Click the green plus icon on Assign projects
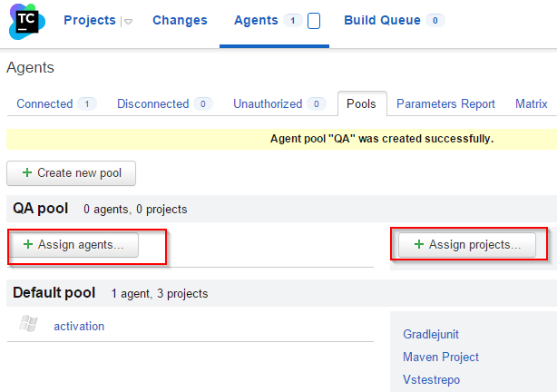Viewport: 557px width, 392px height. (x=419, y=244)
